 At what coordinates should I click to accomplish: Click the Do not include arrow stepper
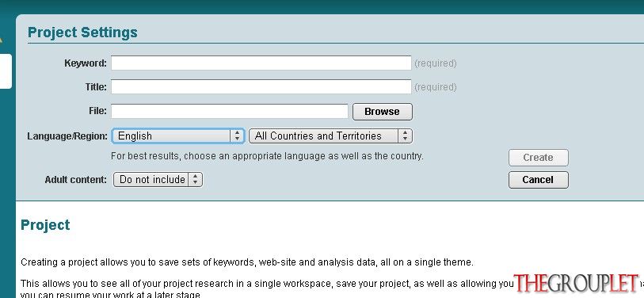click(195, 180)
